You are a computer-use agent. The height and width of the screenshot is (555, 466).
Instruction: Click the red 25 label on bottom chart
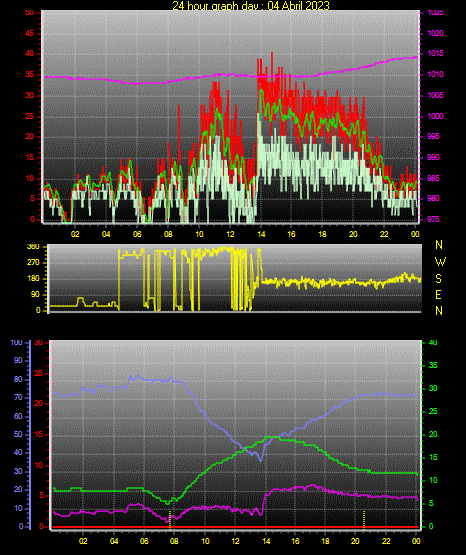point(39,373)
